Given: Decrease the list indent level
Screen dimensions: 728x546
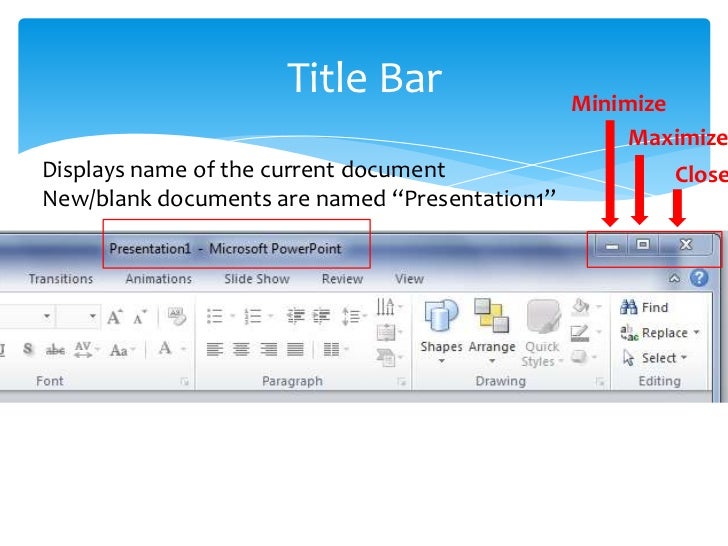Looking at the screenshot, I should [295, 316].
